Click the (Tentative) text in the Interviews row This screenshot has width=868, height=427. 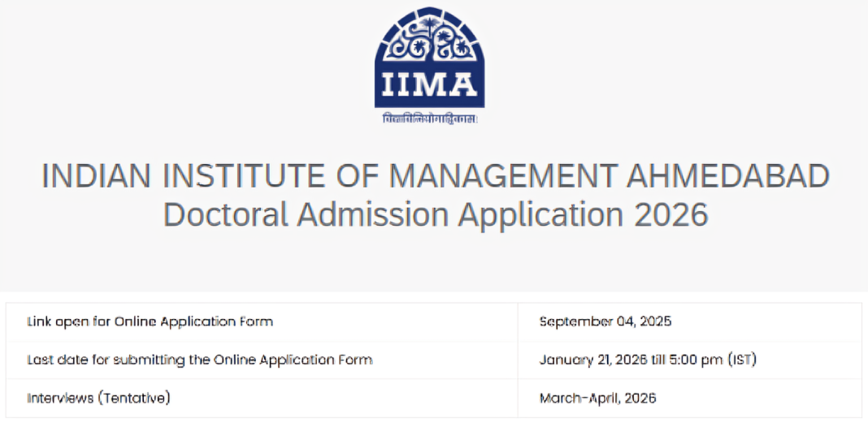[x=134, y=399]
